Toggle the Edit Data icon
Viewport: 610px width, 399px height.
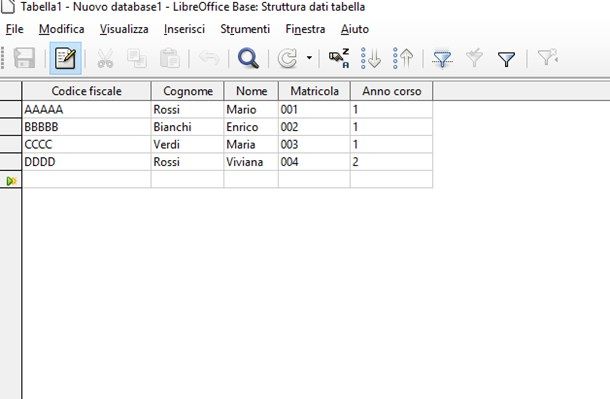tap(65, 58)
